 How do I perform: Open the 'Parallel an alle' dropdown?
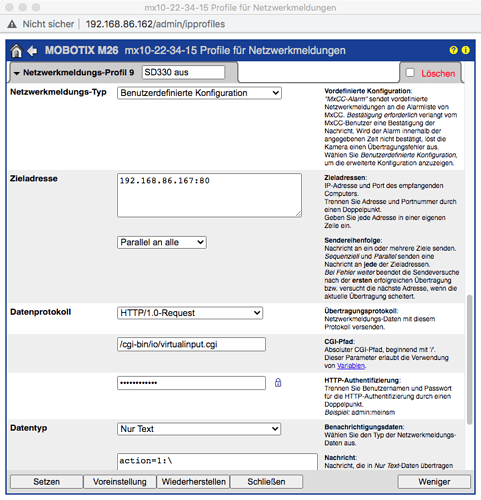[x=162, y=242]
